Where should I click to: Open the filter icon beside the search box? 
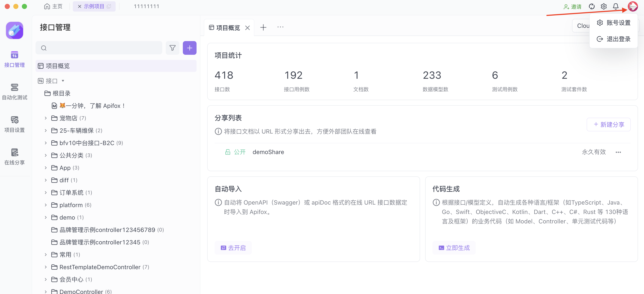[x=173, y=48]
